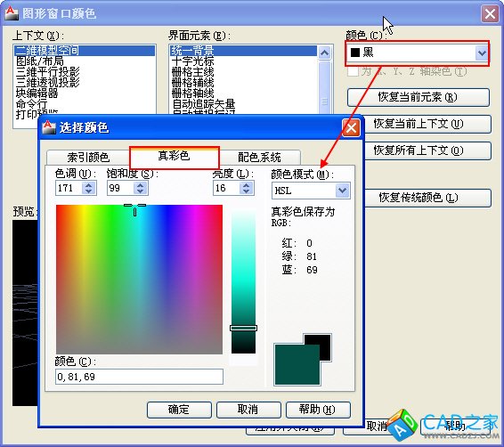Close the 选择颜色 dialog
Image resolution: width=504 pixels, height=447 pixels.
351,128
